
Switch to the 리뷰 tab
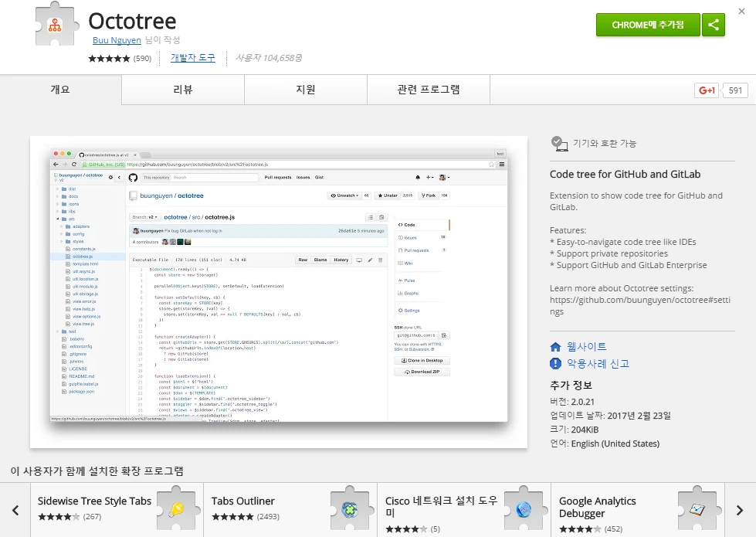[183, 90]
